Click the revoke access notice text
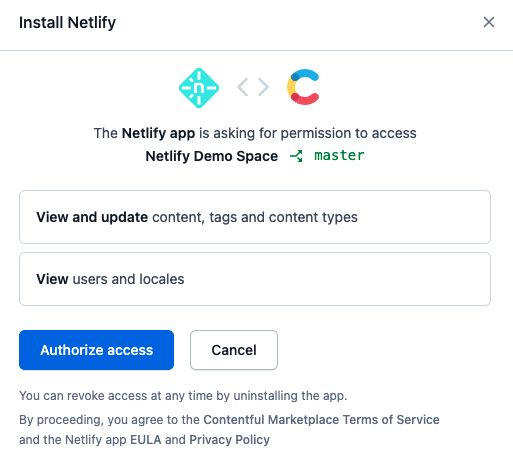513x461 pixels. tap(183, 396)
